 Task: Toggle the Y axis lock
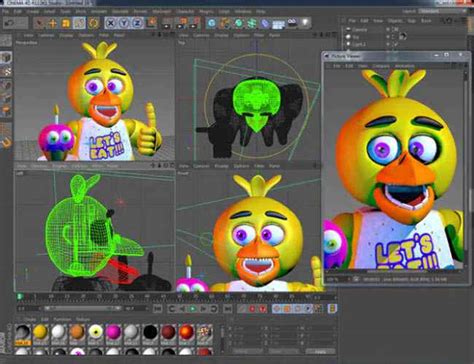click(124, 23)
